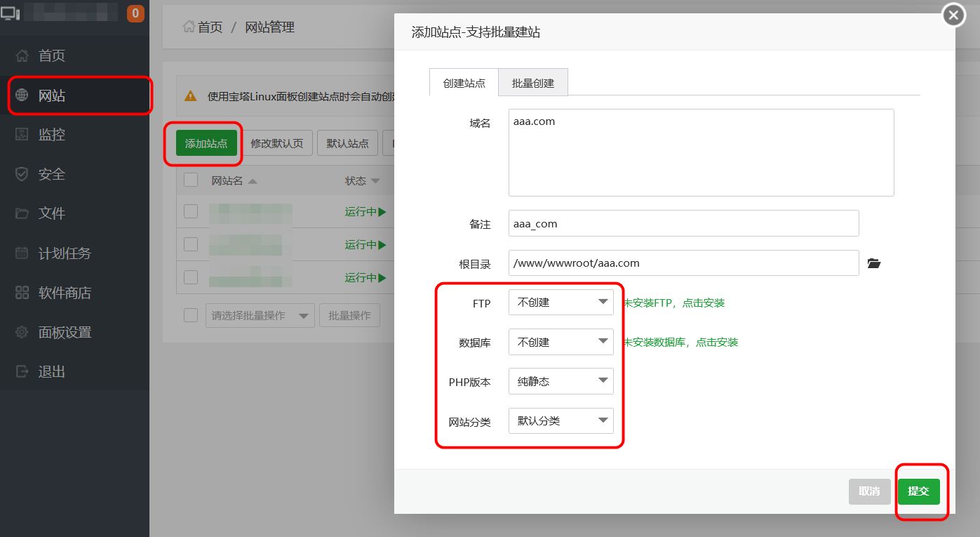Click the 安全 shield icon in sidebar

22,174
